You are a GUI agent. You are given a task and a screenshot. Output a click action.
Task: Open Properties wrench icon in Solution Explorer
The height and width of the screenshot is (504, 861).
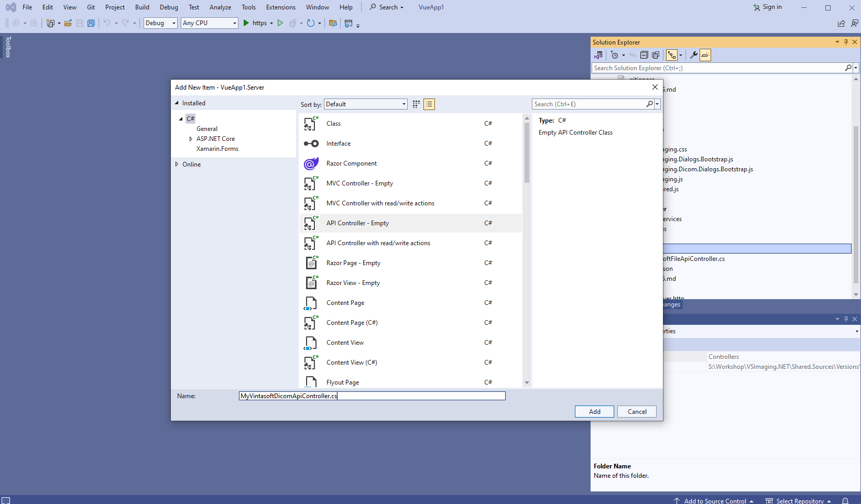click(x=693, y=55)
